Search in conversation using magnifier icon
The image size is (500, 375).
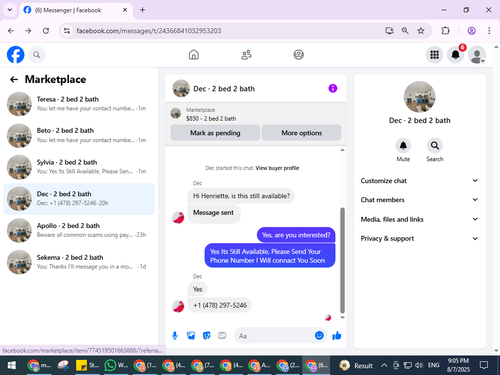point(435,146)
